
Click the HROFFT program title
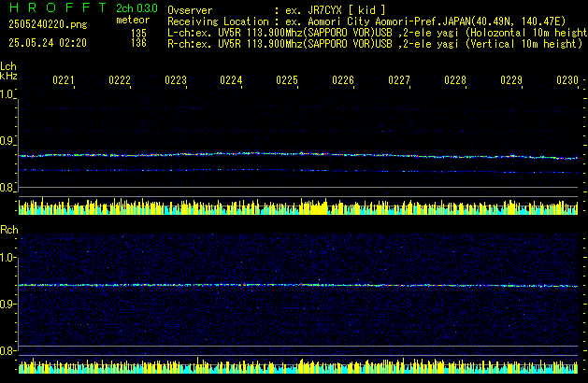[58, 7]
